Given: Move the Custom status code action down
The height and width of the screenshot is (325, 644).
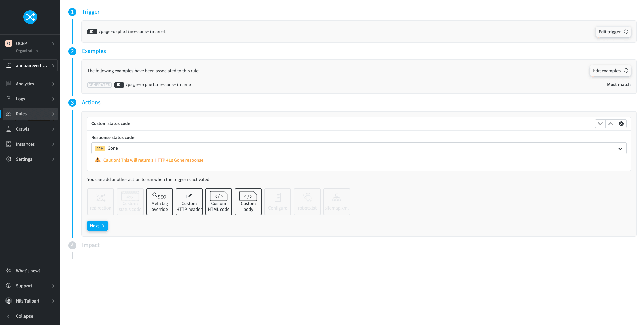Looking at the screenshot, I should coord(600,123).
